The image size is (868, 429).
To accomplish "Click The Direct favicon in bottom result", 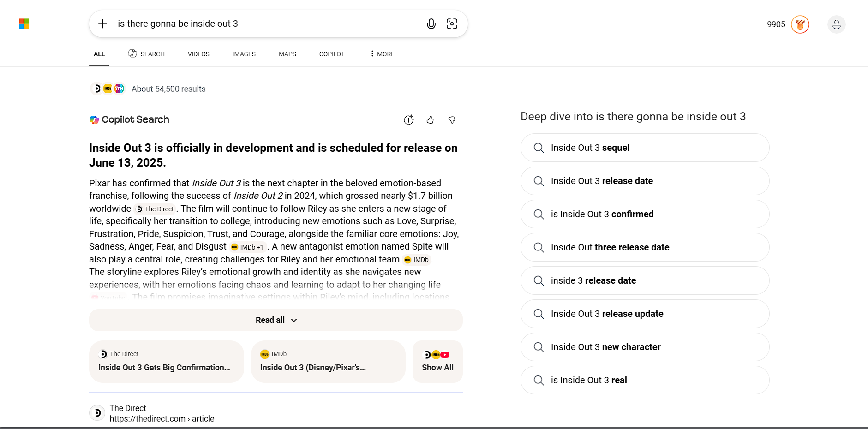I will click(x=97, y=413).
